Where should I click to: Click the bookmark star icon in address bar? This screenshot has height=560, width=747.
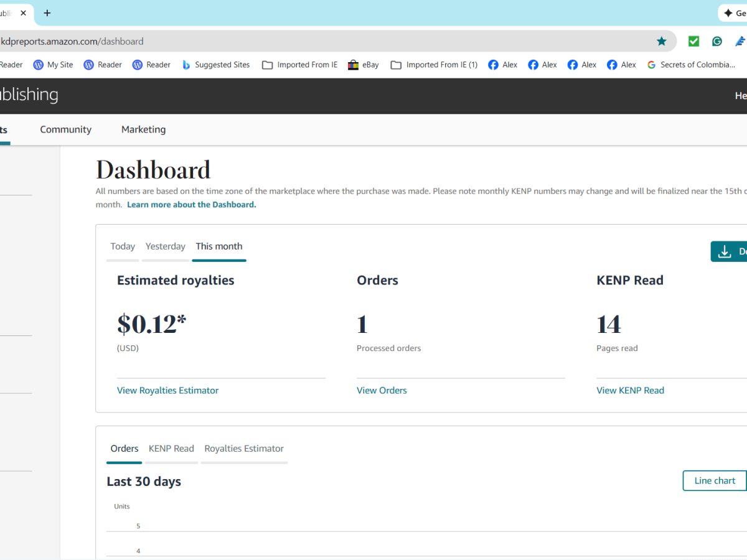(x=661, y=41)
